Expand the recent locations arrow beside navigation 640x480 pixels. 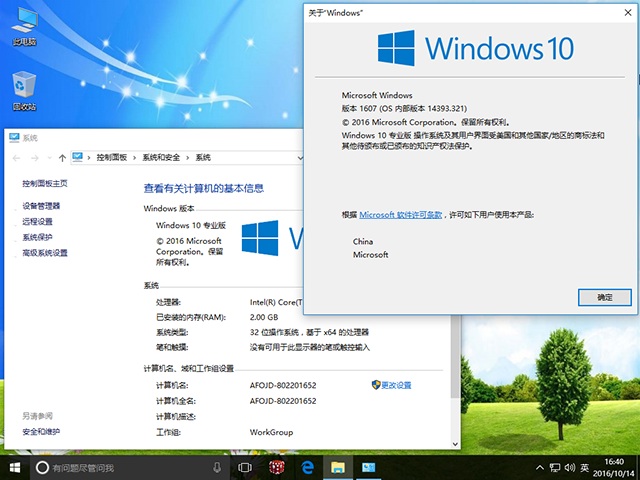[49, 158]
